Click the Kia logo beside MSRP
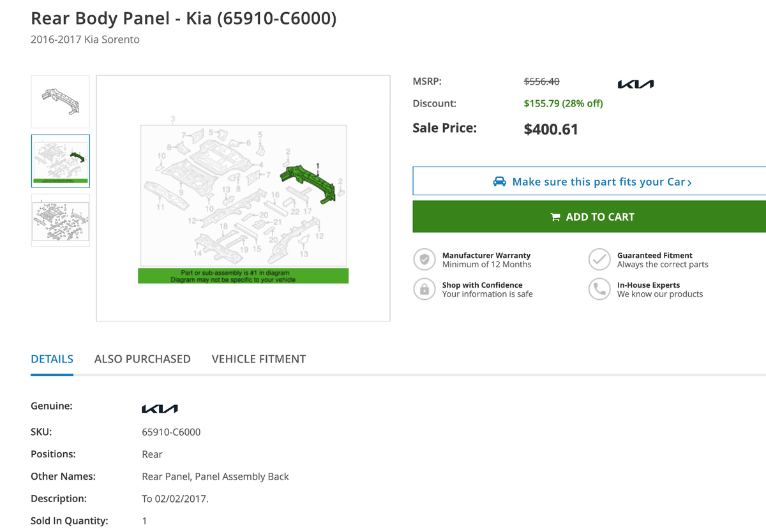The width and height of the screenshot is (766, 532). click(636, 84)
